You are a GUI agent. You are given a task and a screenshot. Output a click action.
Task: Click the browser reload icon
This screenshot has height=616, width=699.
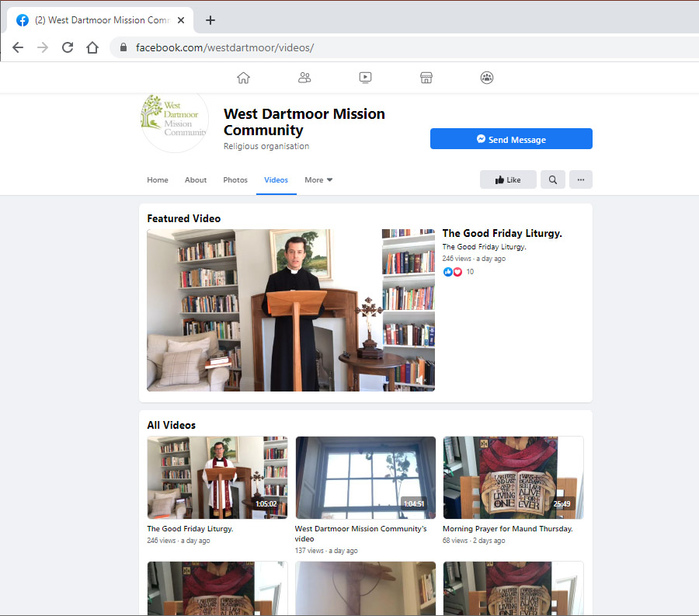click(x=68, y=47)
